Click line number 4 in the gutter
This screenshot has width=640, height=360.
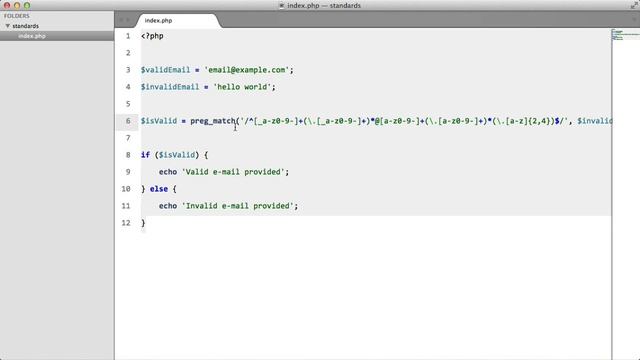tap(128, 87)
